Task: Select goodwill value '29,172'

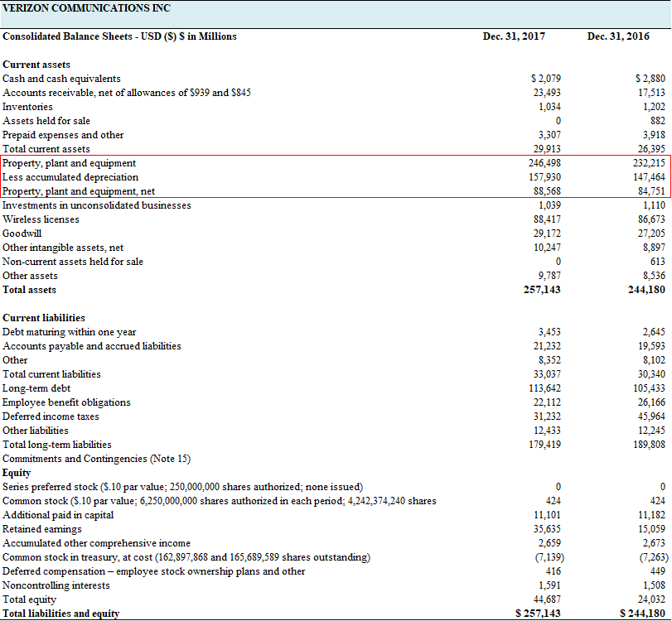Action: point(547,233)
